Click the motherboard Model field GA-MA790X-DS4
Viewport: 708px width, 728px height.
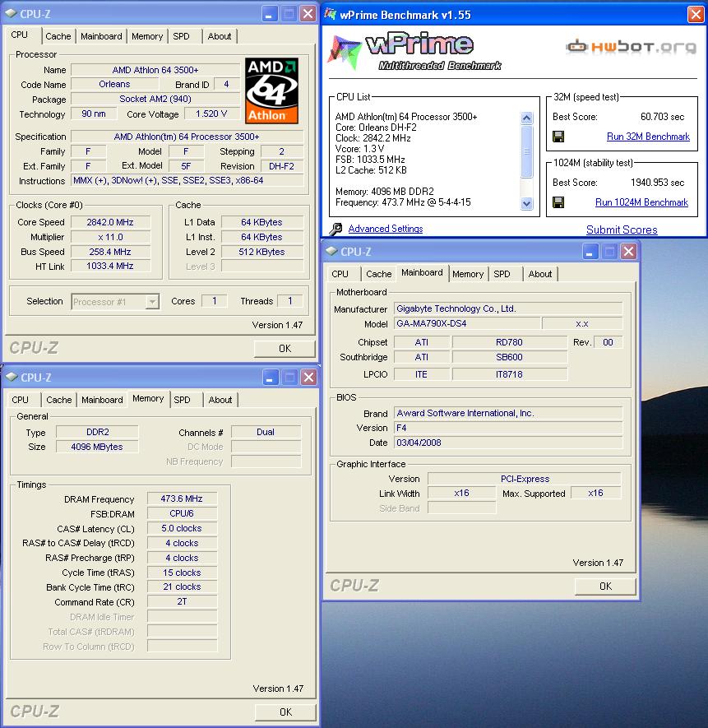(467, 323)
